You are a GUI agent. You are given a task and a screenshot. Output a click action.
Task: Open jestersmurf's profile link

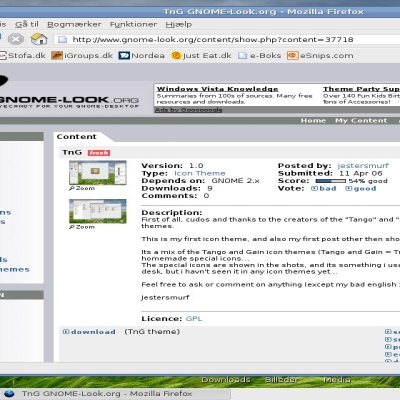[x=363, y=166]
